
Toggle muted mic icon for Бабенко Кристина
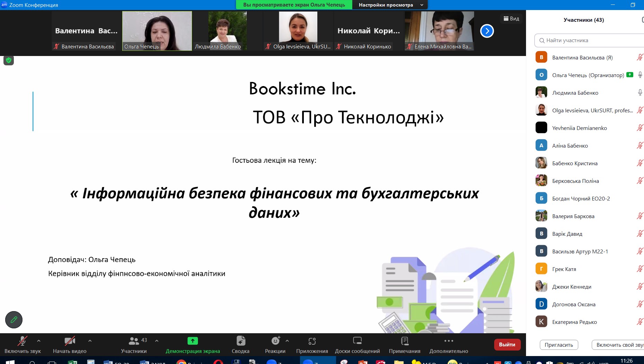640,163
